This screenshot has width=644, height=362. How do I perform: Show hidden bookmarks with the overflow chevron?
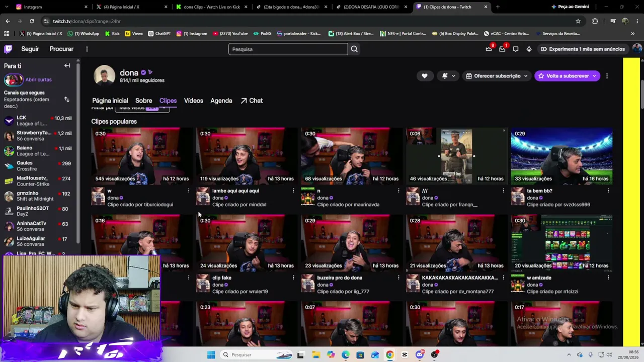tap(632, 34)
